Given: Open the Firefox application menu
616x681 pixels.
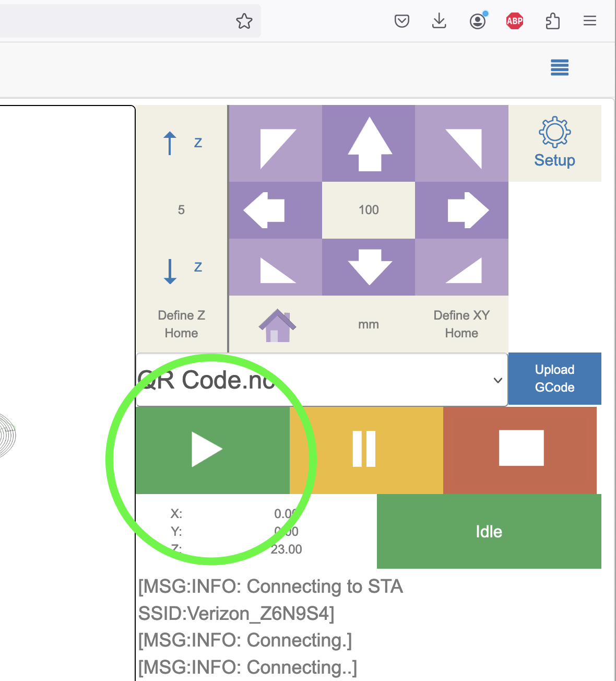Looking at the screenshot, I should pos(590,21).
